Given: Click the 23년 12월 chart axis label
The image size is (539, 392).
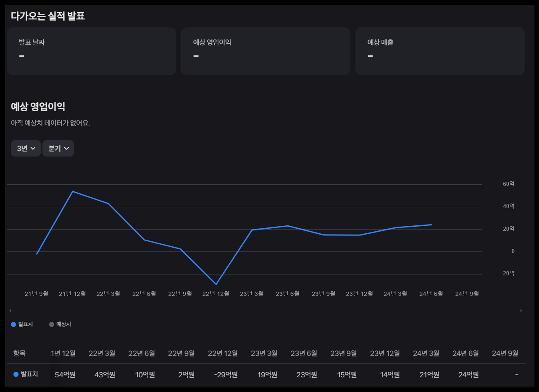Looking at the screenshot, I should pyautogui.click(x=359, y=294).
